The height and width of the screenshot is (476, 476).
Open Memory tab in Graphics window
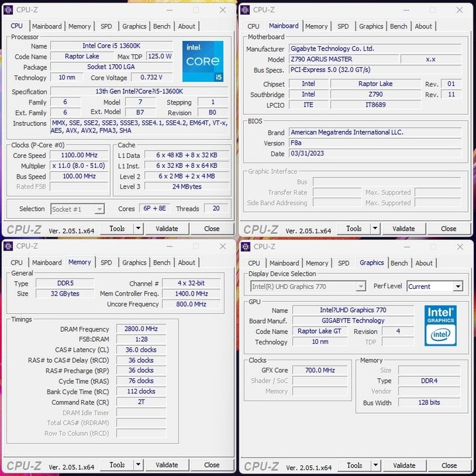click(317, 263)
